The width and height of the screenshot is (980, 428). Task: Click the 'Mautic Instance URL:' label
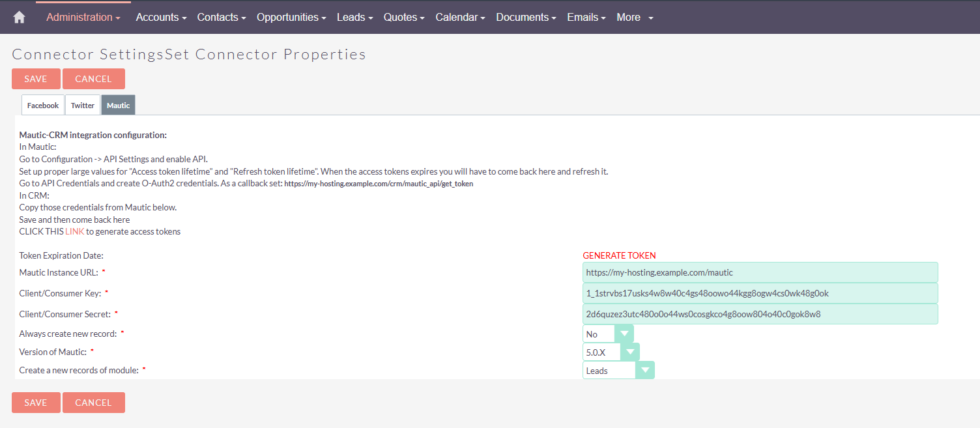(x=59, y=272)
